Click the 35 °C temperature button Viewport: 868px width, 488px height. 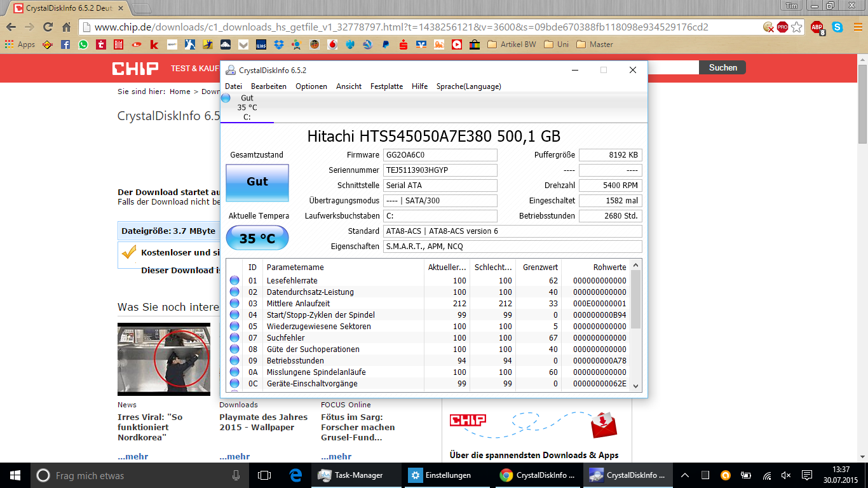click(x=257, y=238)
